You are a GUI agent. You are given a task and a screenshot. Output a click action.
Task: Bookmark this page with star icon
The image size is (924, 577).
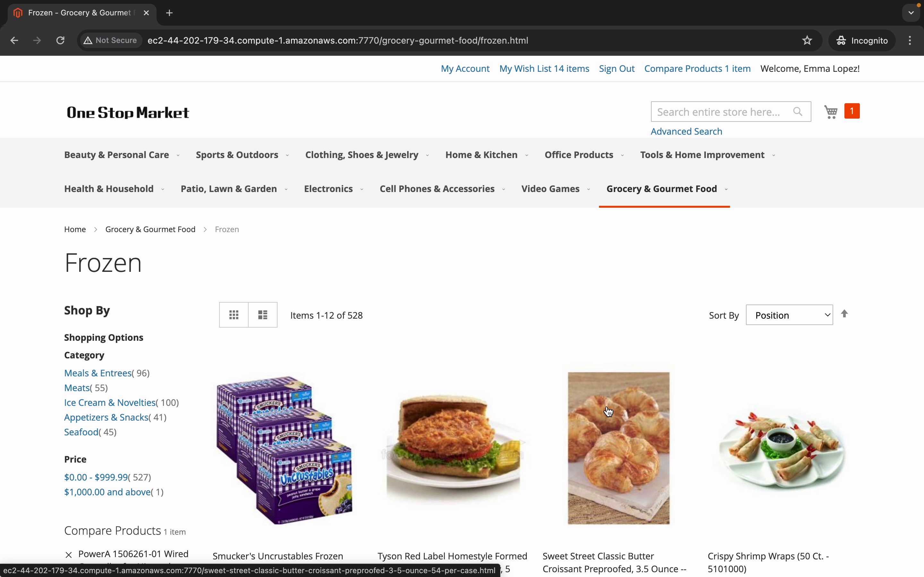(x=807, y=40)
